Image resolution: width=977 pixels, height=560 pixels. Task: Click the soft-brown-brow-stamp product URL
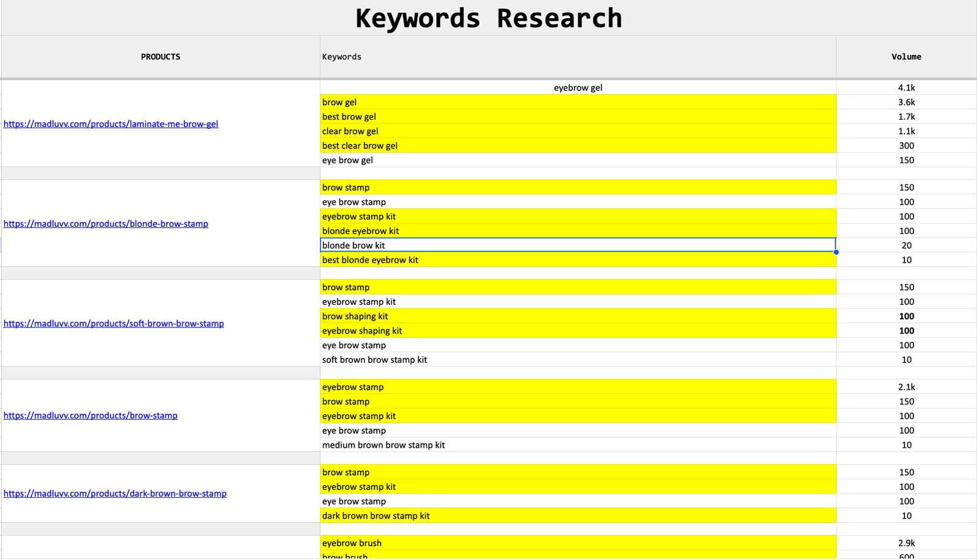(x=114, y=324)
